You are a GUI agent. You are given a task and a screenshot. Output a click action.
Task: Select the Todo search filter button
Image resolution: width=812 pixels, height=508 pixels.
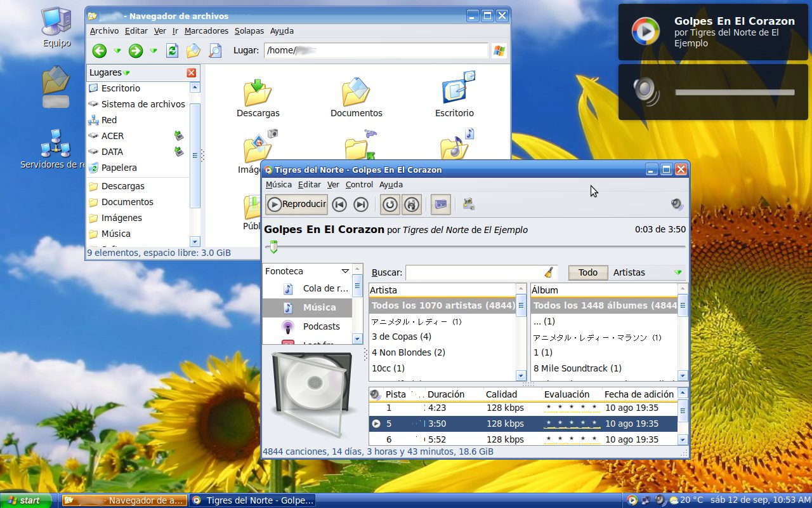pos(588,272)
